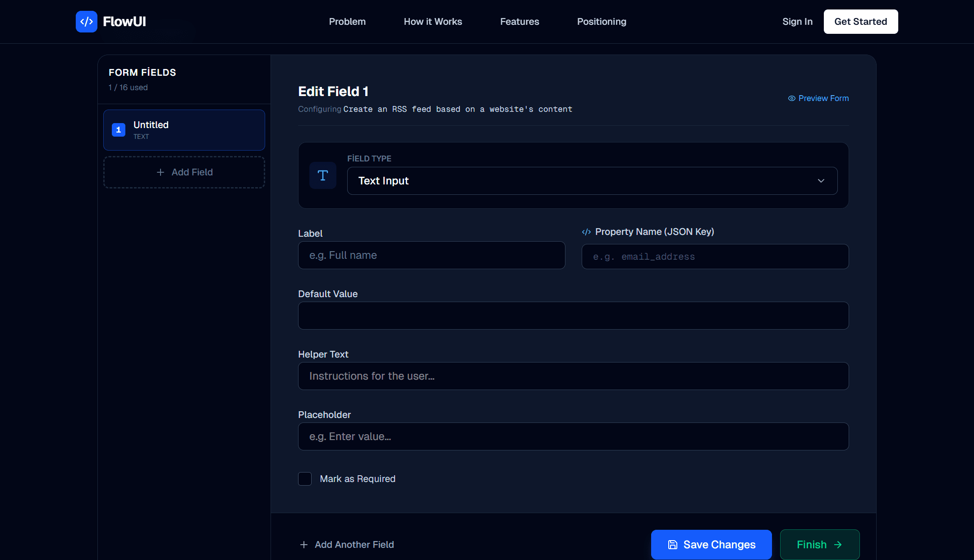Click the save icon on Save Changes button
The image size is (974, 560).
coord(672,545)
